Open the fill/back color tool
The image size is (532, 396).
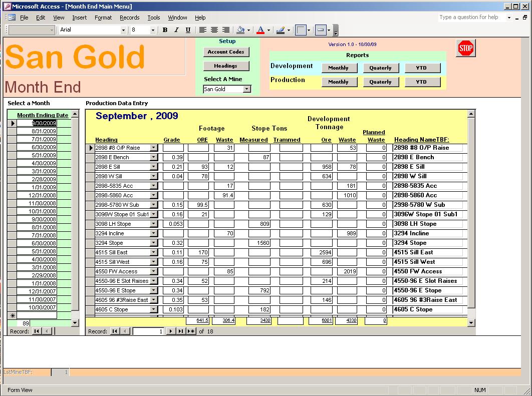point(241,30)
